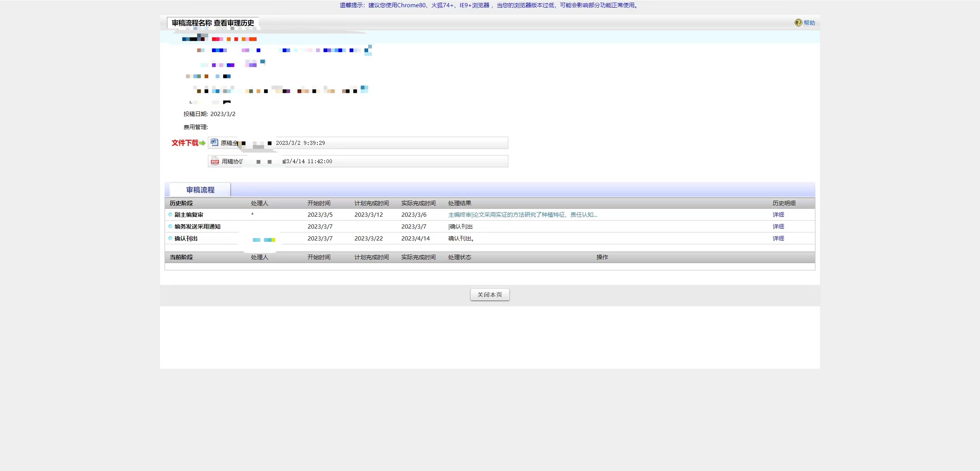This screenshot has width=980, height=471.
Task: Open 详细 for 编务发送采用通知 row
Action: tap(778, 227)
